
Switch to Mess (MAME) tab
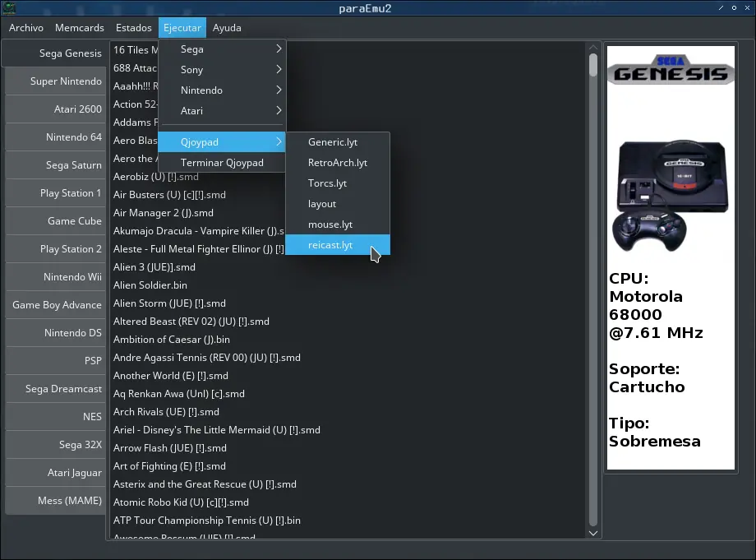click(56, 501)
